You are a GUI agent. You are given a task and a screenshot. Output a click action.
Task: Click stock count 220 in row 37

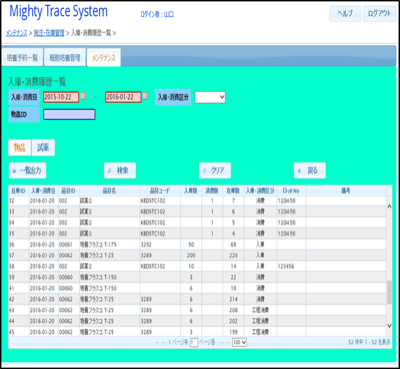(x=233, y=256)
